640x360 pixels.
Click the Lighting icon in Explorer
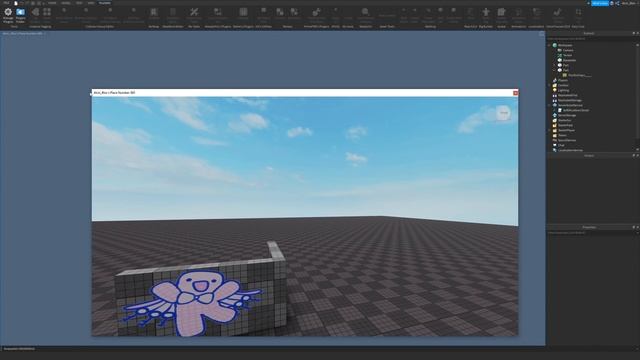[x=555, y=90]
